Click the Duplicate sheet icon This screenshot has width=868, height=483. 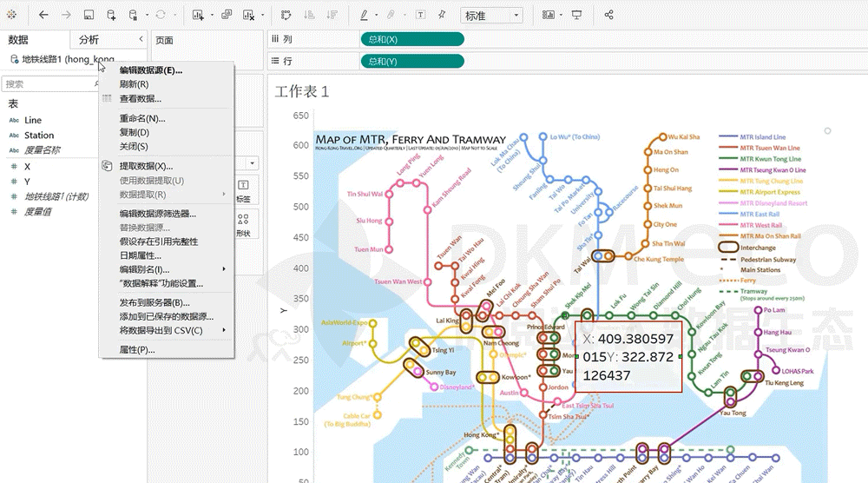pyautogui.click(x=227, y=15)
